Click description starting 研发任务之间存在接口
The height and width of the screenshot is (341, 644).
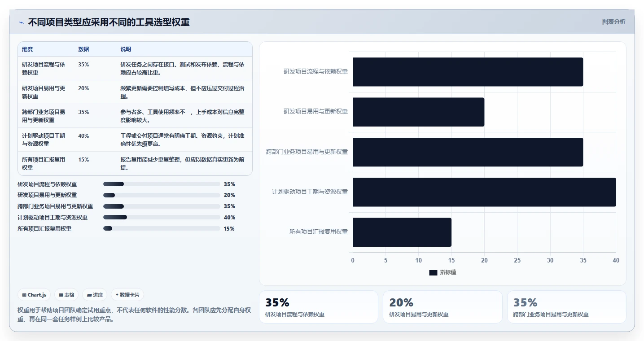182,68
